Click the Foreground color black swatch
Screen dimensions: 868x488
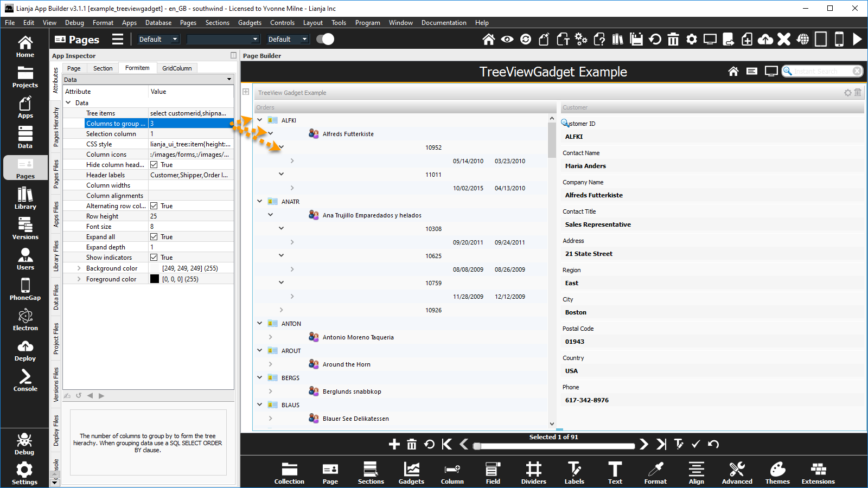tap(155, 279)
